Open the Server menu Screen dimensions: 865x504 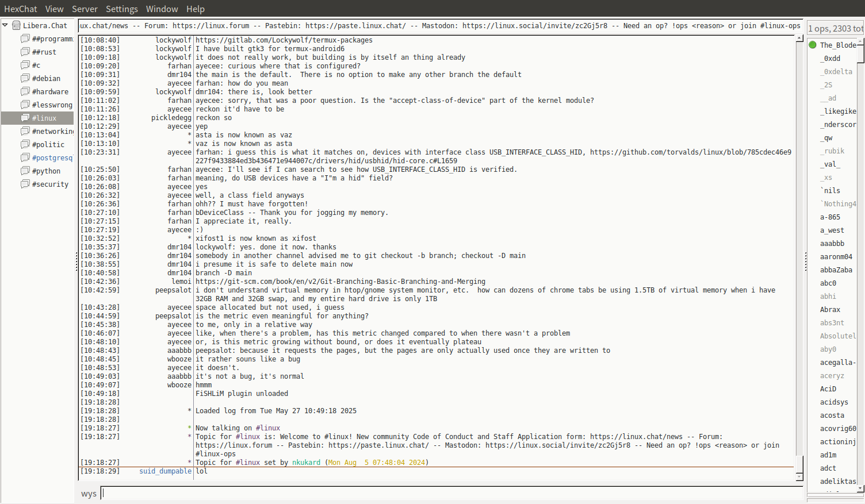(x=85, y=9)
